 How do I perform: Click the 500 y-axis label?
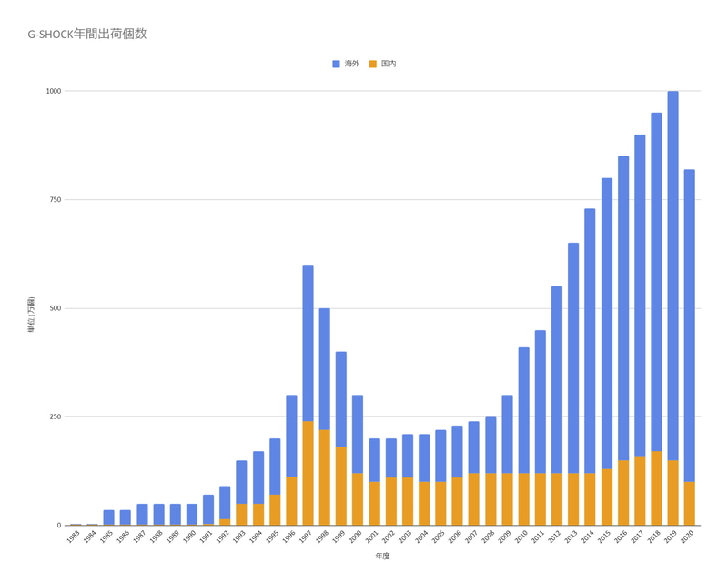(56, 308)
